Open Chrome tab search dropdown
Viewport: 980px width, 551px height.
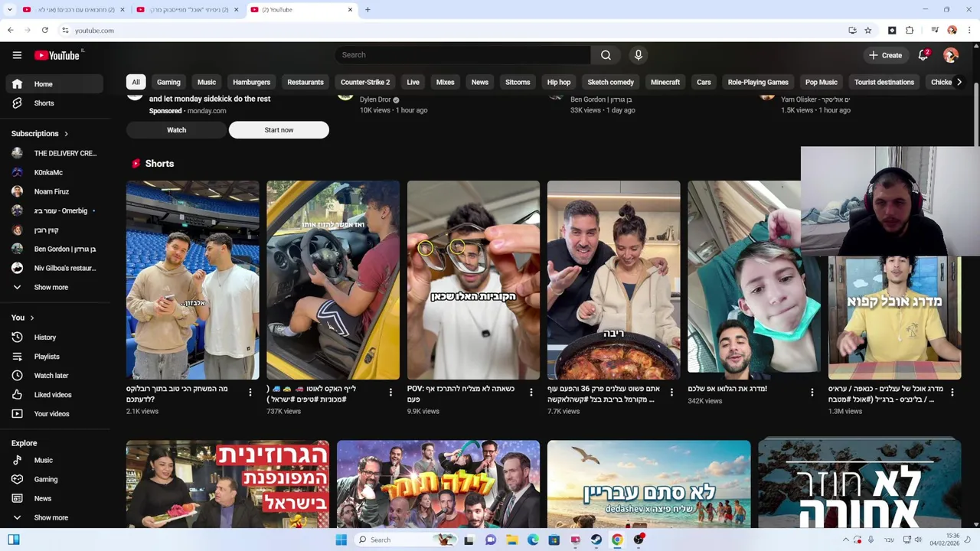coord(10,10)
